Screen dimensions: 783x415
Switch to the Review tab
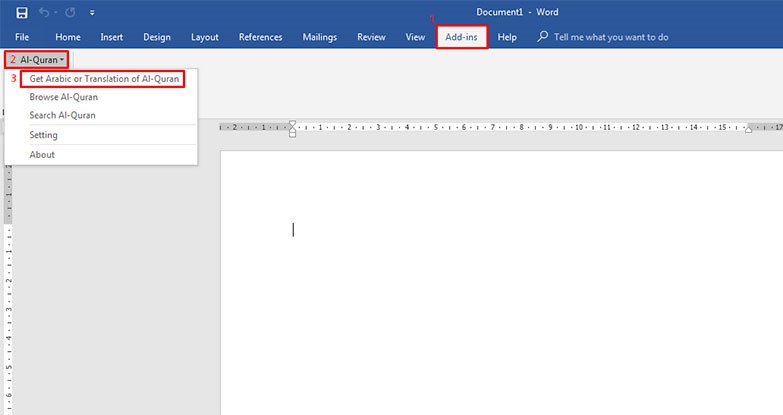coord(371,37)
